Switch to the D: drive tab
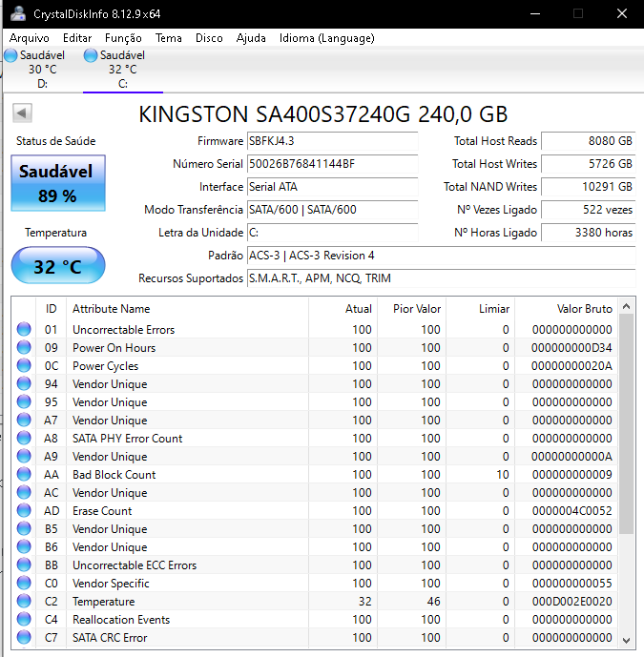The image size is (644, 657). [41, 70]
